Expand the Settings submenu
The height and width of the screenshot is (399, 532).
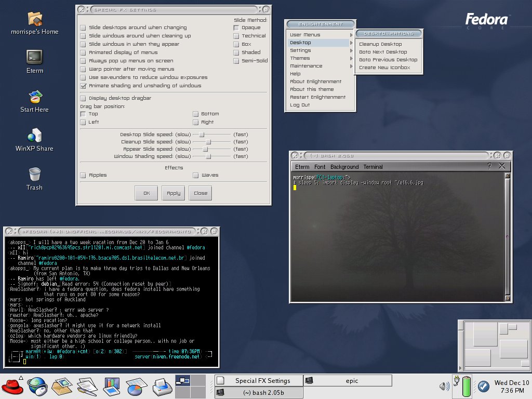[x=300, y=50]
